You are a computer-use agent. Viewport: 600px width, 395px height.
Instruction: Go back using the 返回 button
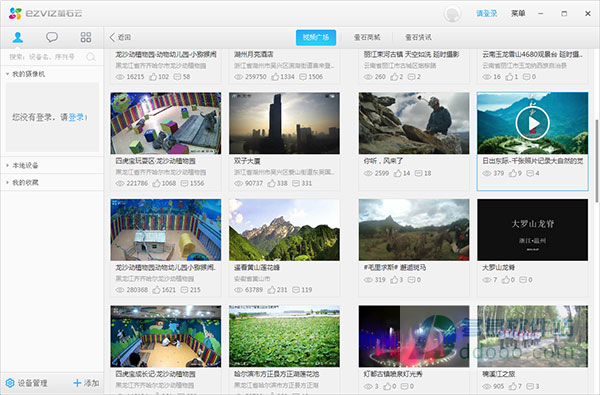pyautogui.click(x=120, y=37)
